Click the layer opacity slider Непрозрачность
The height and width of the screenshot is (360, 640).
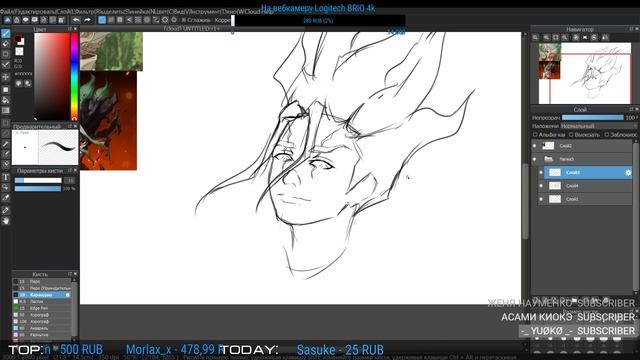pyautogui.click(x=593, y=118)
